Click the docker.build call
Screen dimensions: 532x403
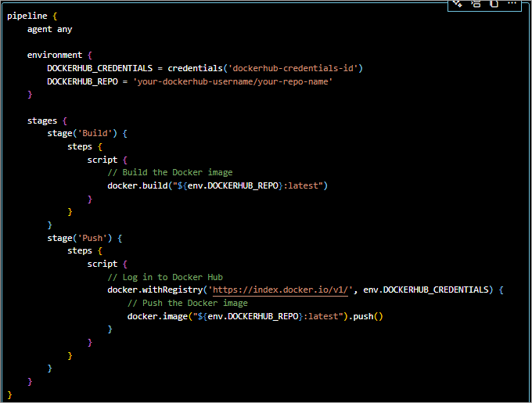tap(217, 186)
